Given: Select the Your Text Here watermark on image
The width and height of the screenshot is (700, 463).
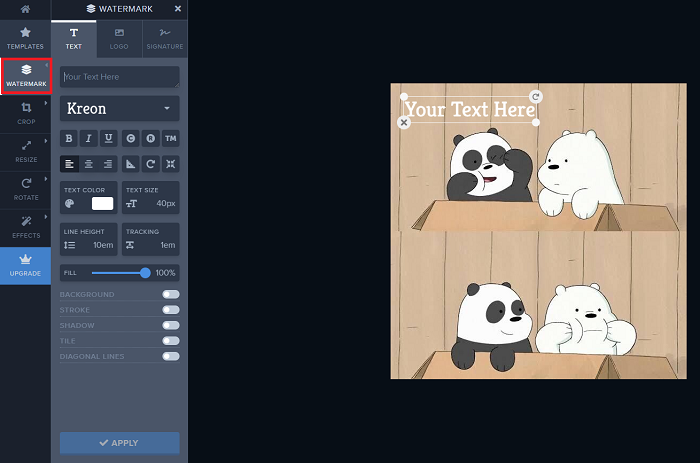Looking at the screenshot, I should (x=470, y=109).
